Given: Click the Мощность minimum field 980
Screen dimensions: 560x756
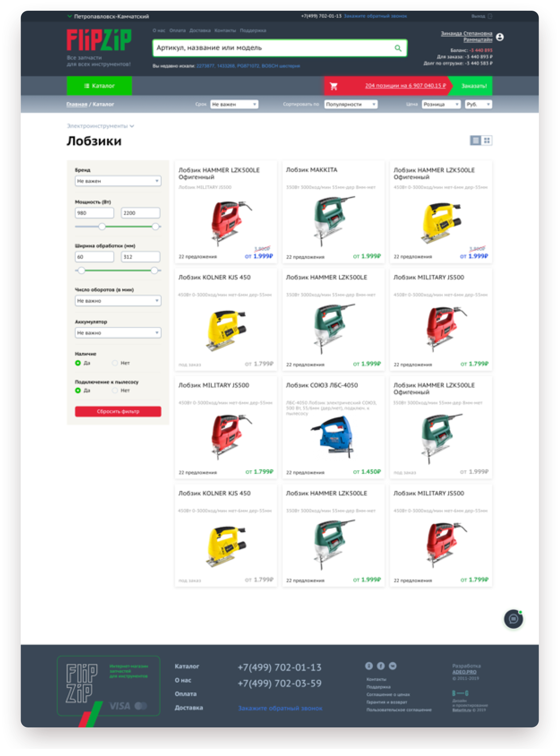Looking at the screenshot, I should [94, 213].
